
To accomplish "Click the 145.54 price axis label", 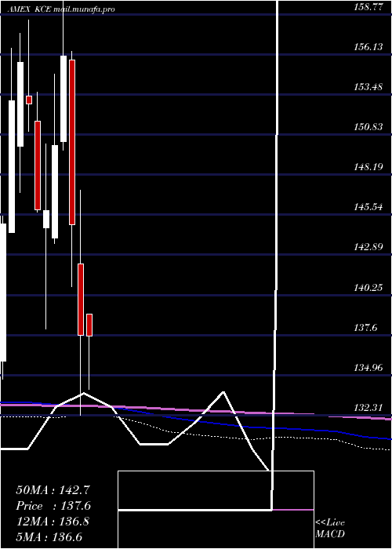I will pyautogui.click(x=368, y=207).
